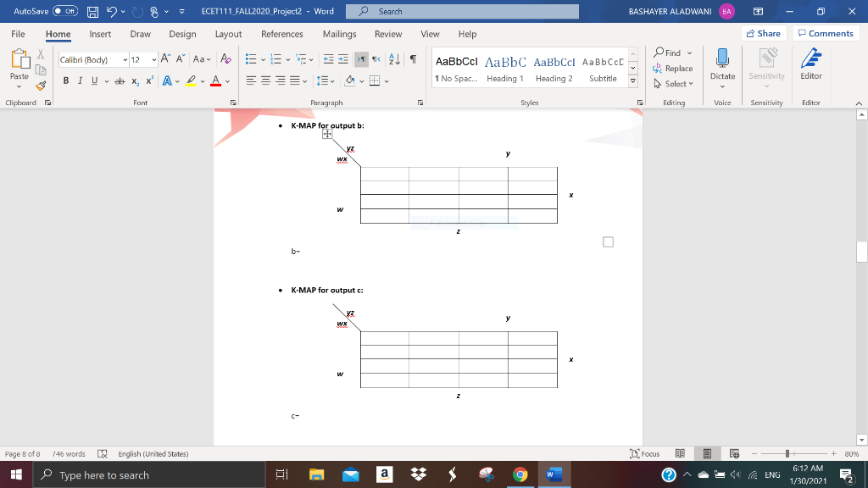Switch to the References tab
868x488 pixels.
coord(281,34)
